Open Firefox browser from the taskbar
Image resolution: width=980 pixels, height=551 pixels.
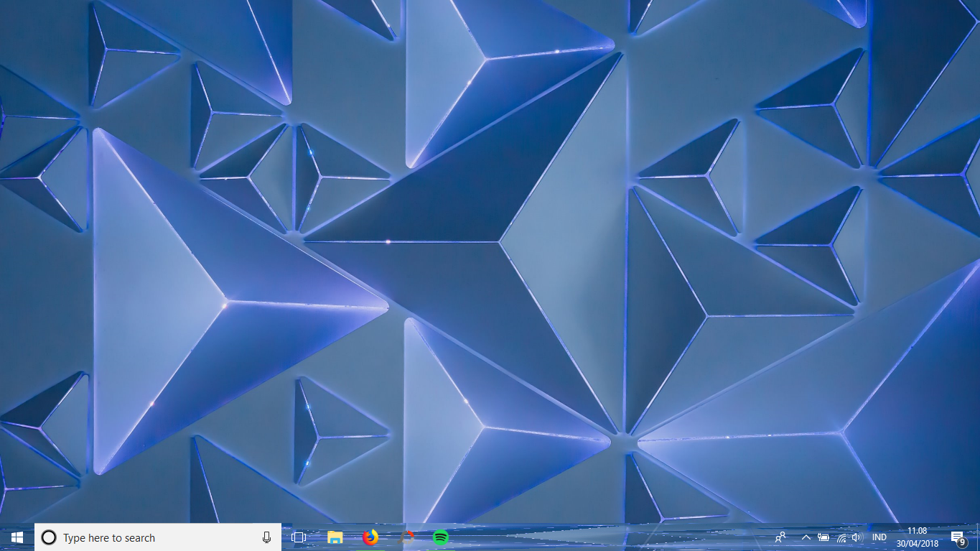(370, 537)
